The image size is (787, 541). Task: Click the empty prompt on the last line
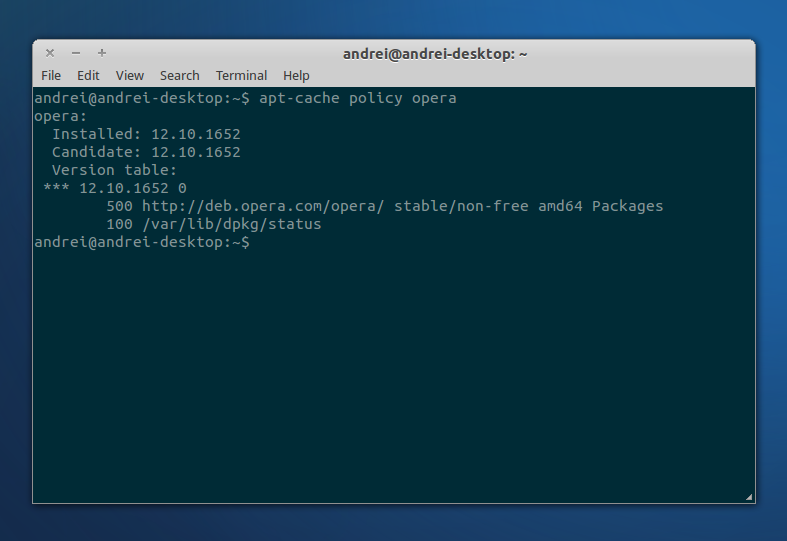coord(142,242)
